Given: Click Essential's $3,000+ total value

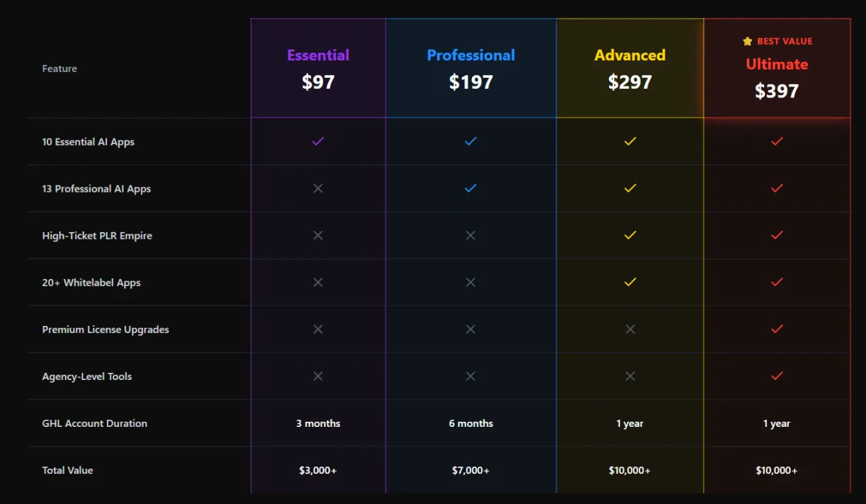Looking at the screenshot, I should coord(318,470).
